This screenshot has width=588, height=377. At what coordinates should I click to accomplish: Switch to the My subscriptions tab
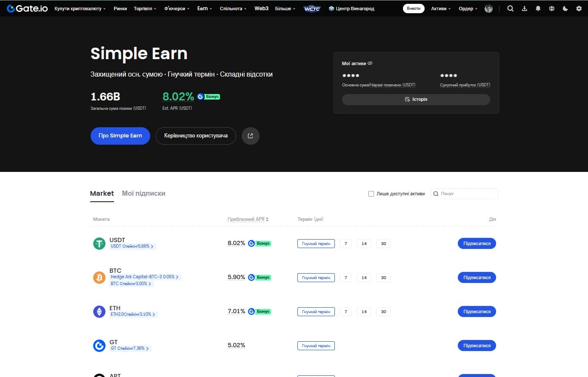(144, 193)
